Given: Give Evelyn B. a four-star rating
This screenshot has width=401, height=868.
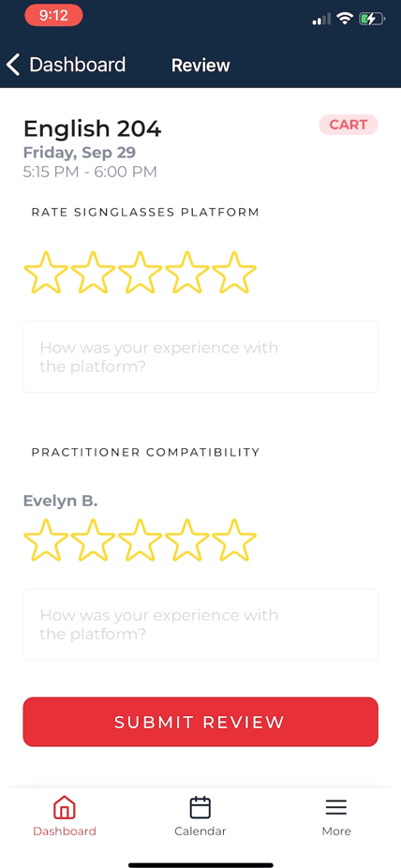Looking at the screenshot, I should (187, 540).
